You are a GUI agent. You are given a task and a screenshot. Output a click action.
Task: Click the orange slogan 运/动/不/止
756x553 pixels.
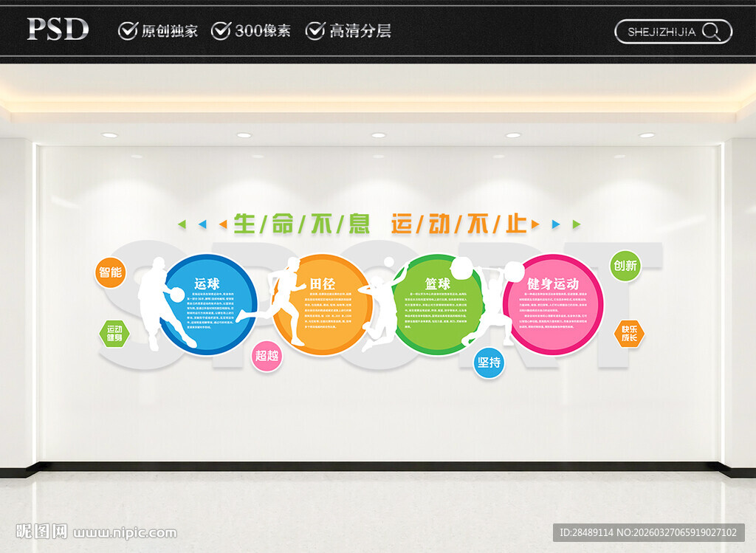coord(459,224)
